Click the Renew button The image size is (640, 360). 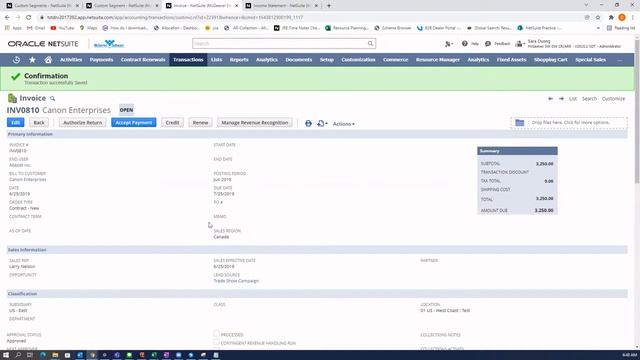pyautogui.click(x=200, y=122)
